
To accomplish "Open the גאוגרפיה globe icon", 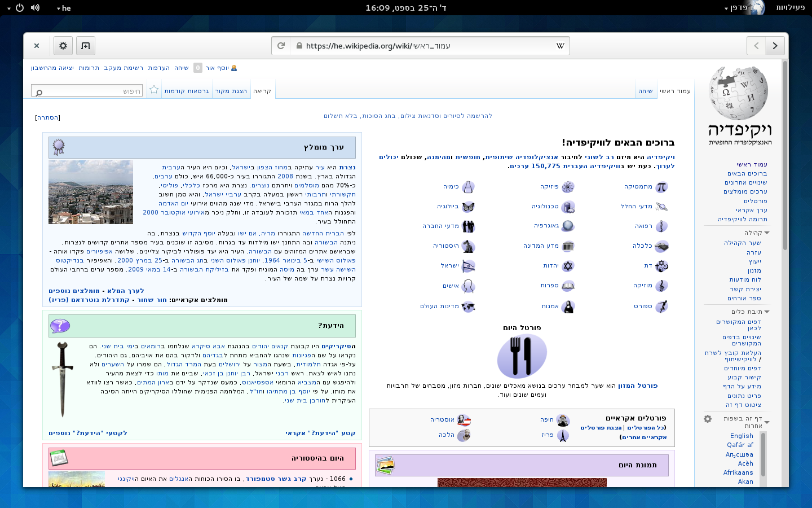I will coord(568,226).
